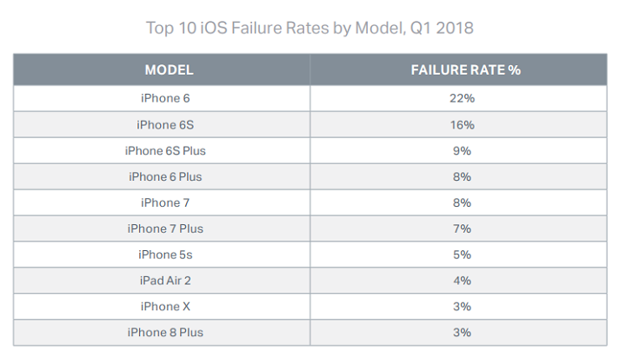Click the 5% failure rate value

(x=462, y=255)
